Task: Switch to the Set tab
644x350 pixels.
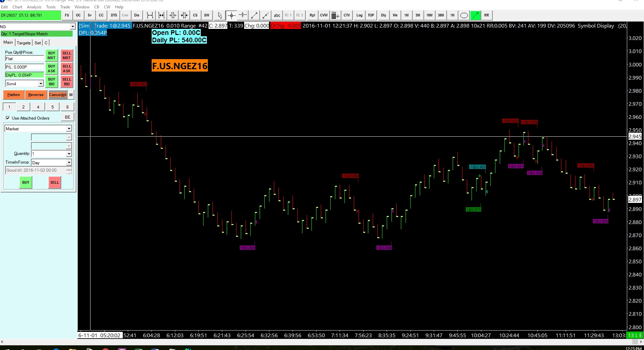Action: [x=38, y=43]
